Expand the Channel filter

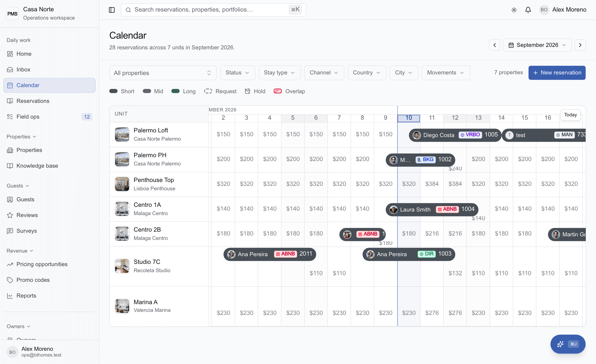coord(324,73)
